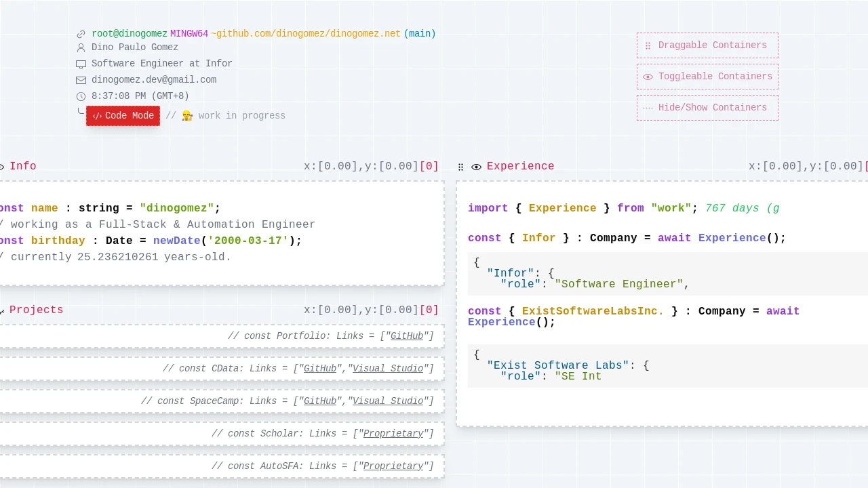The width and height of the screenshot is (868, 488).
Task: Click the Draggable Containers box
Action: pyautogui.click(x=707, y=45)
